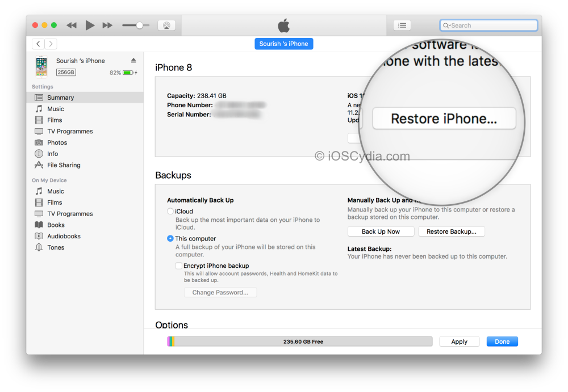
Task: Start playback with the play button
Action: (x=90, y=26)
